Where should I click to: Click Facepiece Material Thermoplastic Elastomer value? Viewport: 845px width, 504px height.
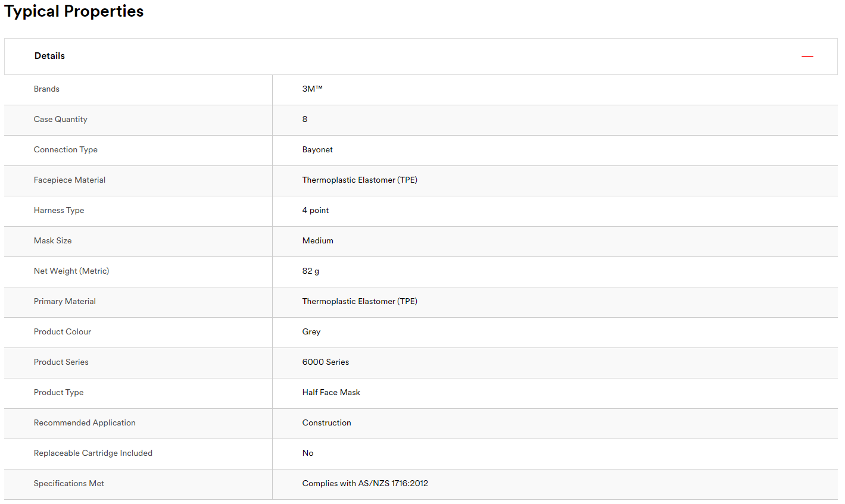point(360,180)
